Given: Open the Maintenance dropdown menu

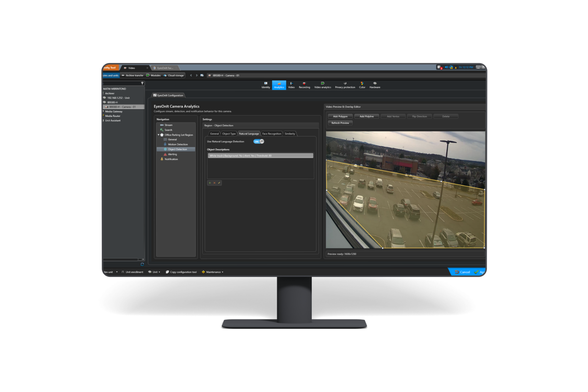Looking at the screenshot, I should click(x=213, y=272).
